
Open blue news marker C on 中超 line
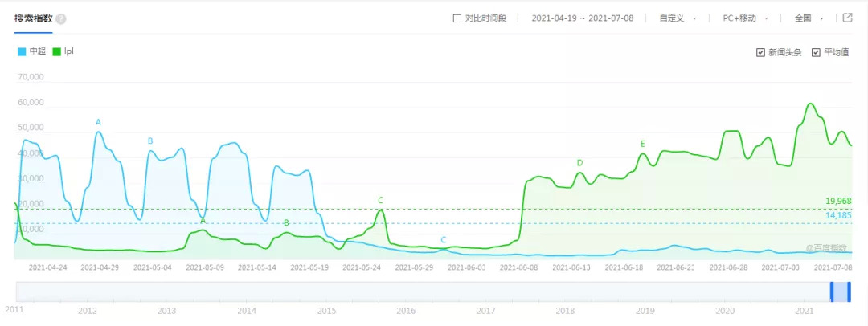(443, 240)
